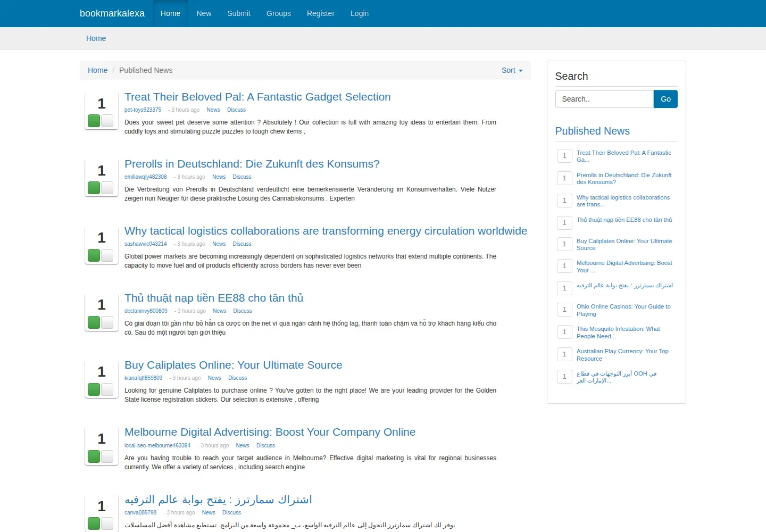
Task: Upvote green button for Thủ thuật nạp tiền EE88
Action: point(94,322)
